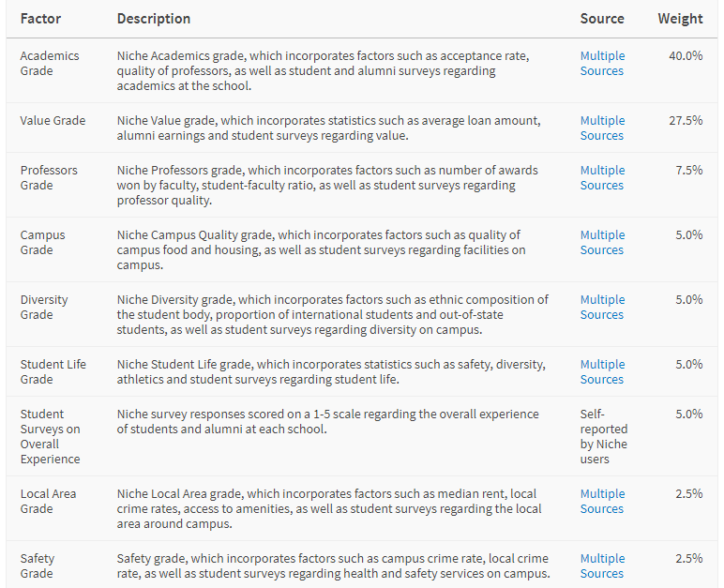Screen dimensions: 724x588
Task: Open Multiple Sources link for Local Area Grade
Action: pos(602,501)
